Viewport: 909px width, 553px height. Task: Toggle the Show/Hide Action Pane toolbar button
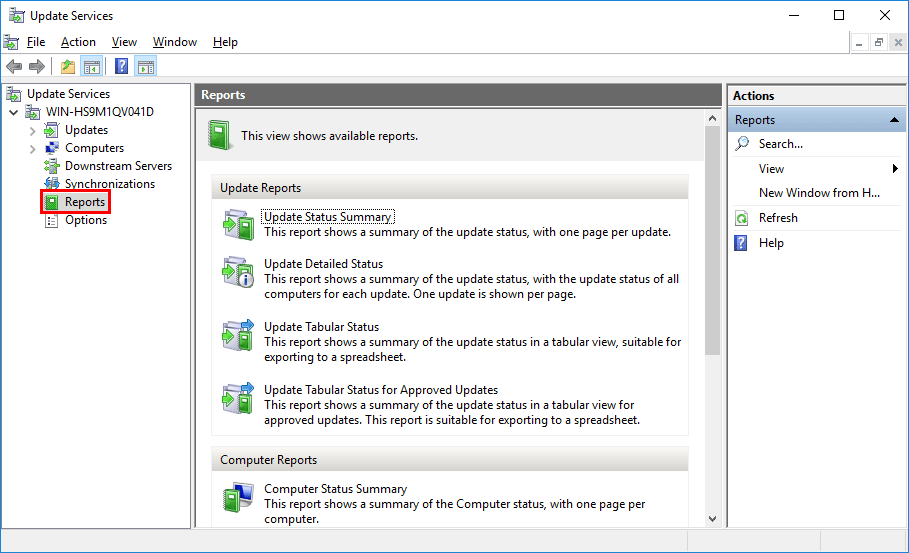click(x=146, y=67)
